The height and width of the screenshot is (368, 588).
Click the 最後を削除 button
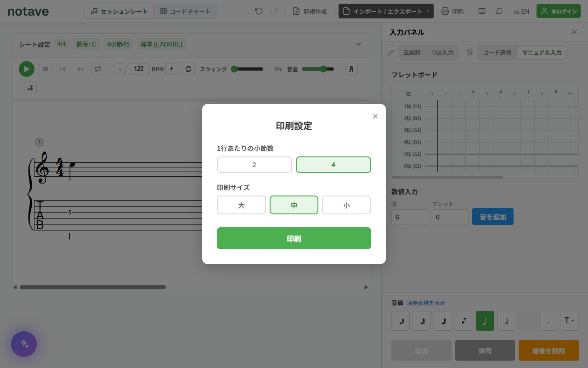pos(548,351)
